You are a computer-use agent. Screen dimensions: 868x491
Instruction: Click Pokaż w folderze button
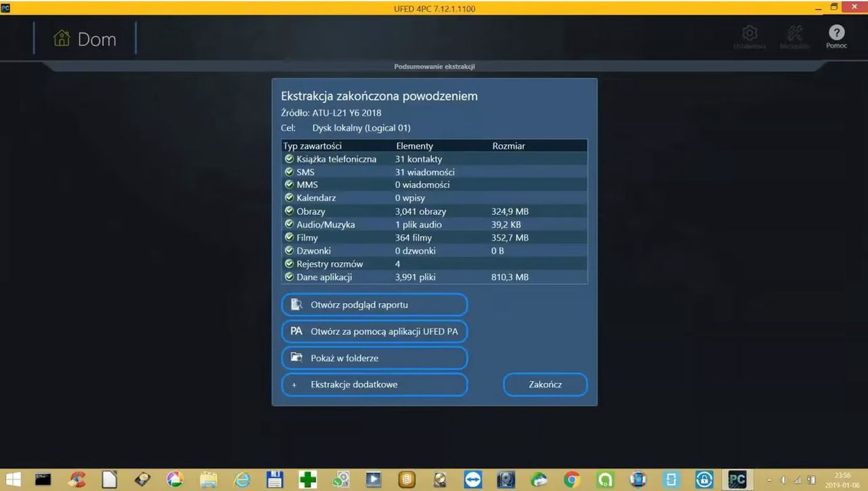click(x=374, y=358)
